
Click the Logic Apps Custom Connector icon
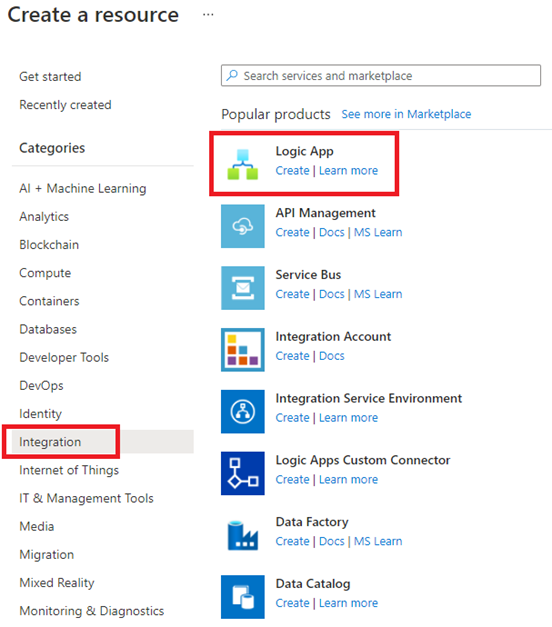click(243, 473)
